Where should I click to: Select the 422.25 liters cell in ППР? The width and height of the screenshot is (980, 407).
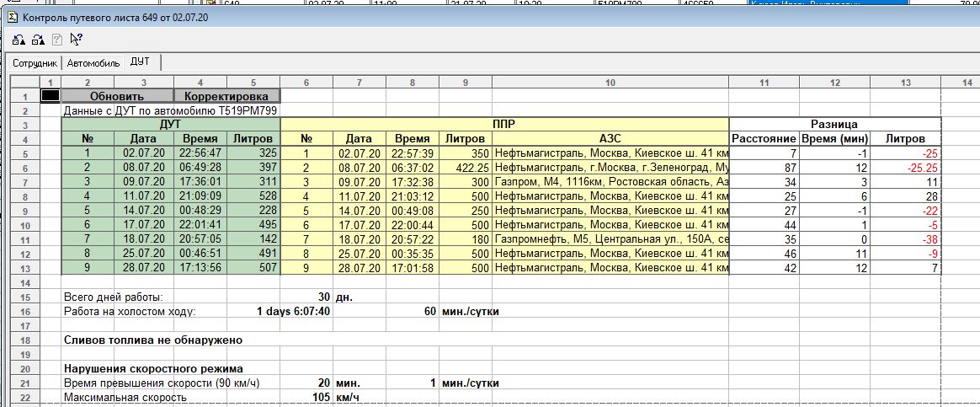point(466,169)
